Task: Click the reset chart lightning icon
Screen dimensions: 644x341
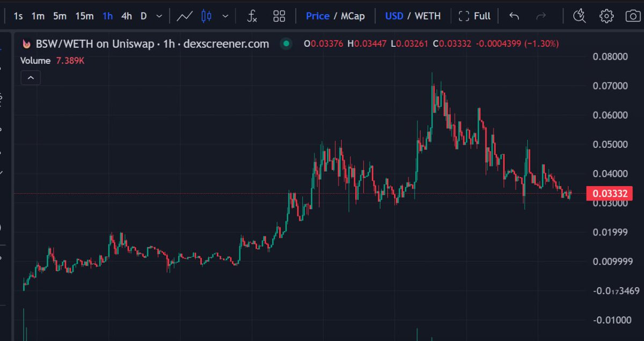Action: 580,16
